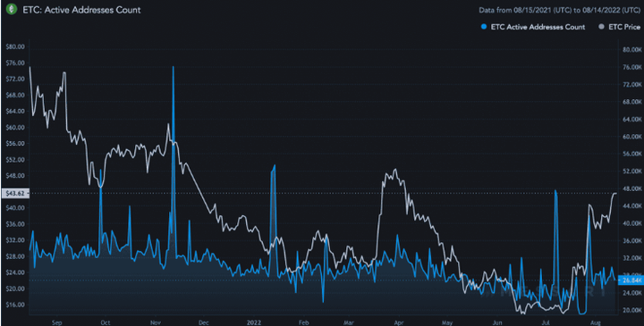The image size is (644, 326).
Task: Click the $40.00 price axis label
Action: coord(15,208)
